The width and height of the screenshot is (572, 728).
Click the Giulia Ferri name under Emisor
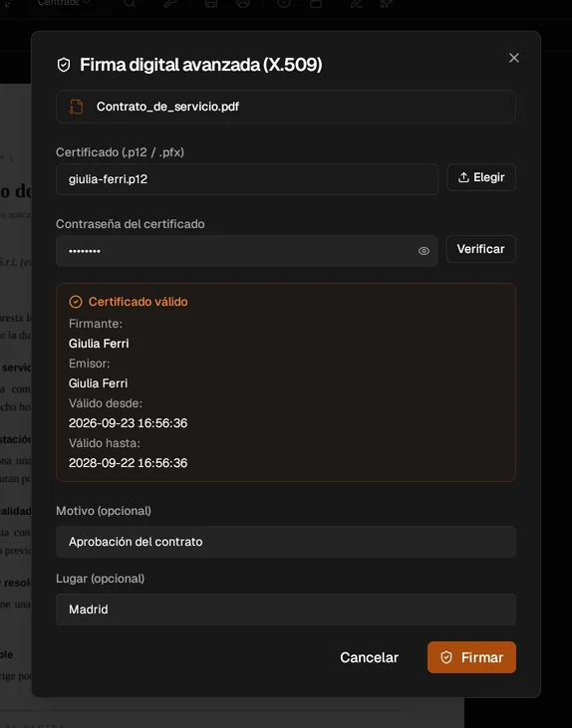pos(98,383)
